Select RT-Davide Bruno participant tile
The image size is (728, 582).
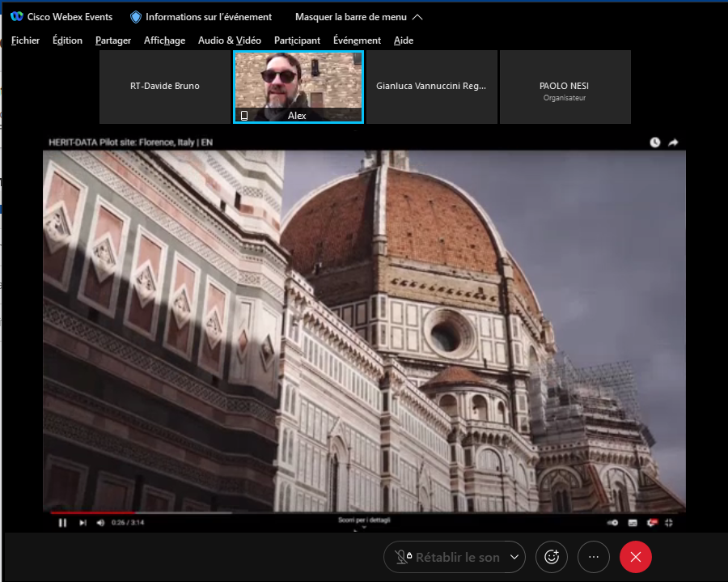pyautogui.click(x=165, y=87)
